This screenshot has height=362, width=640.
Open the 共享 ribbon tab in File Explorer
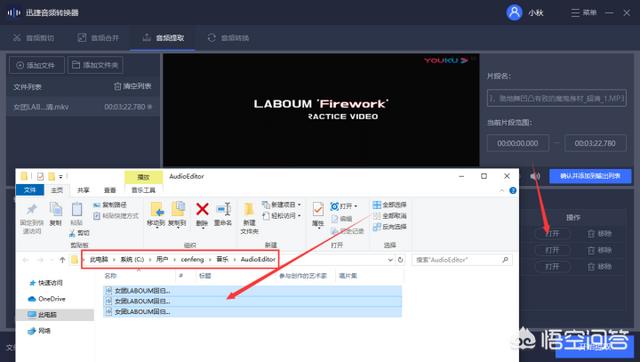coord(83,190)
